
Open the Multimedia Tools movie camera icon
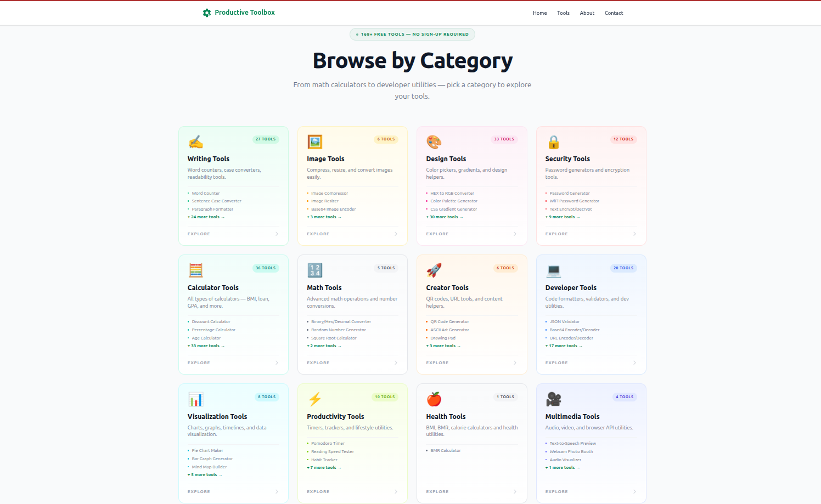[553, 399]
